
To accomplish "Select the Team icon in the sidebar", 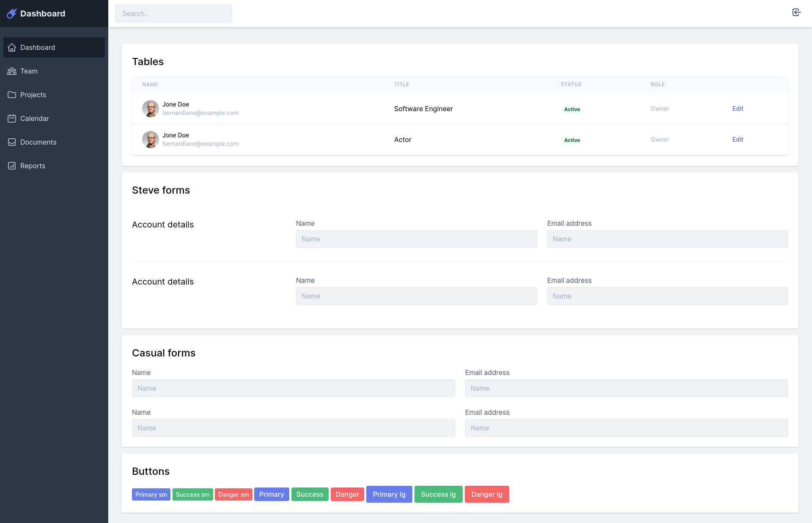I will 11,71.
